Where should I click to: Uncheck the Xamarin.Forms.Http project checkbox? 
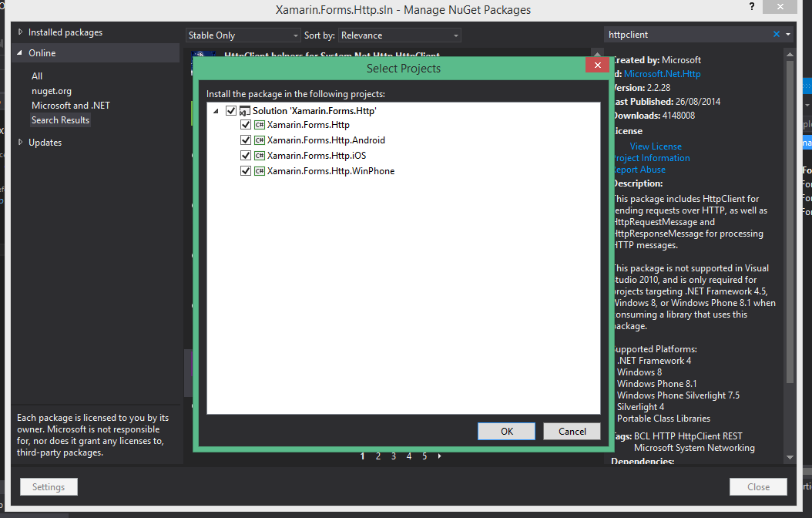[246, 125]
